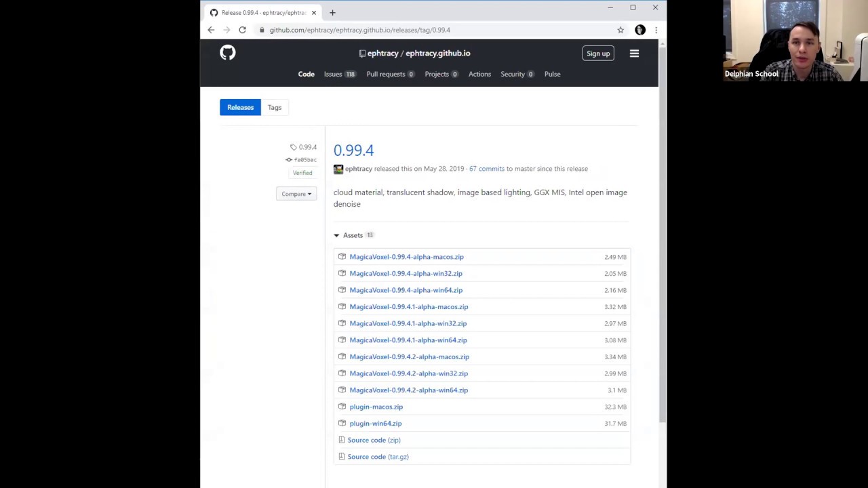Switch to the Tags tab

(x=275, y=107)
